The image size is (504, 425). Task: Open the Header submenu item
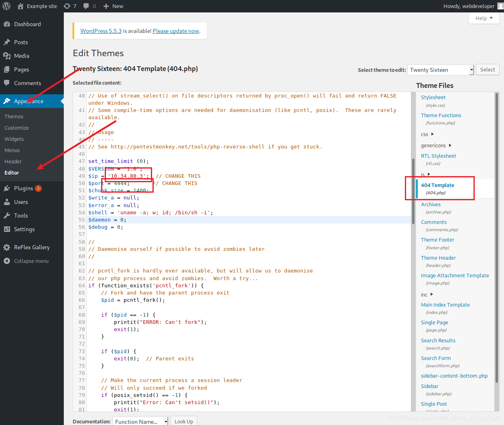[x=13, y=161]
